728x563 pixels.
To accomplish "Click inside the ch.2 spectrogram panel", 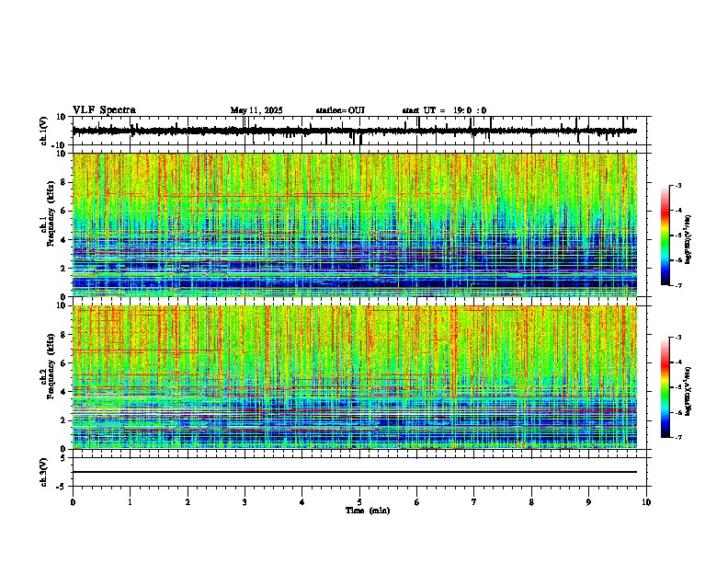I will point(354,377).
